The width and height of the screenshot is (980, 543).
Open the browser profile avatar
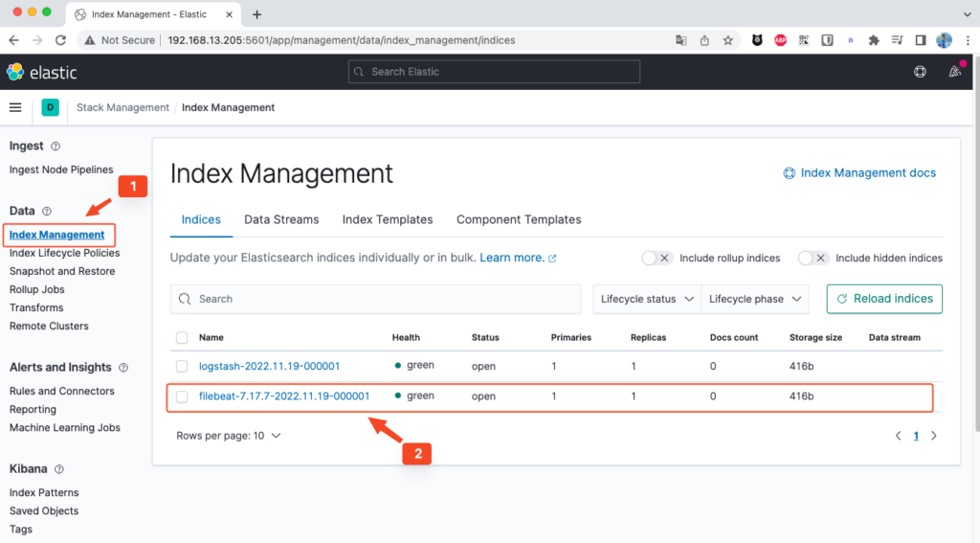(944, 40)
